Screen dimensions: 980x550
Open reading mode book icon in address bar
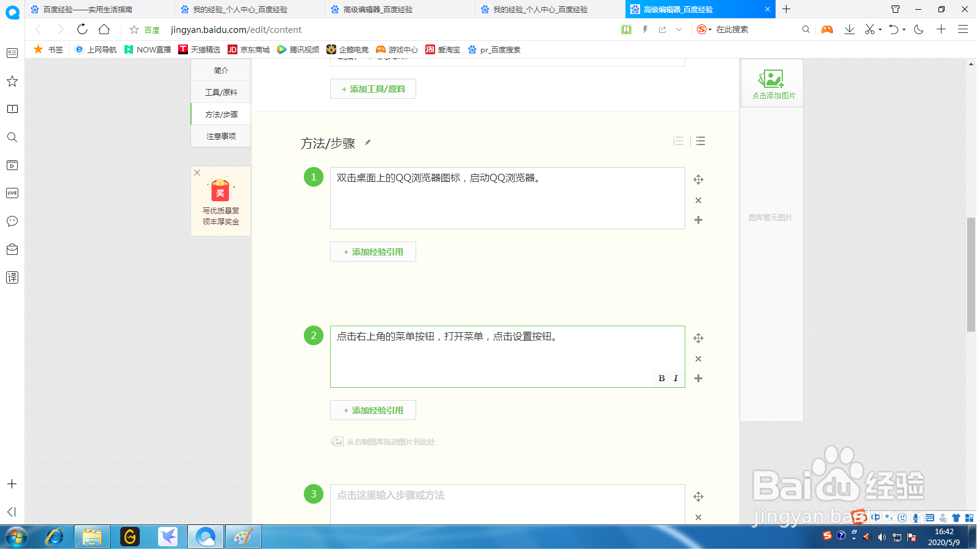click(626, 29)
